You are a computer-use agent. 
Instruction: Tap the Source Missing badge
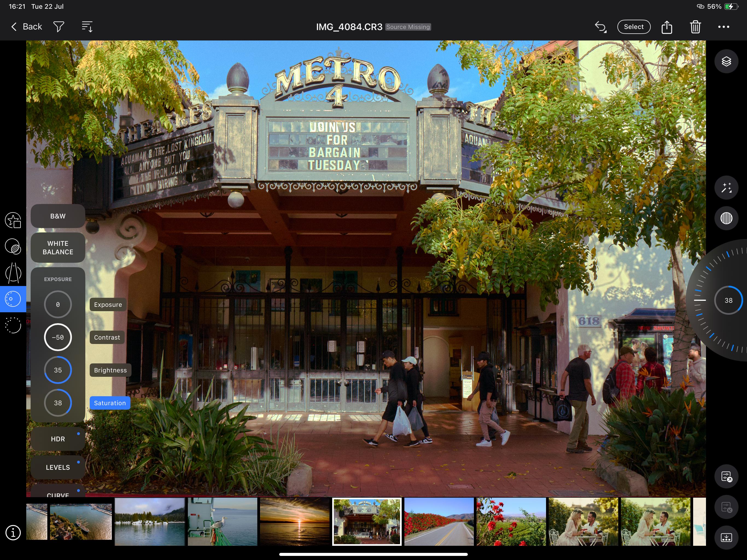[x=408, y=27]
